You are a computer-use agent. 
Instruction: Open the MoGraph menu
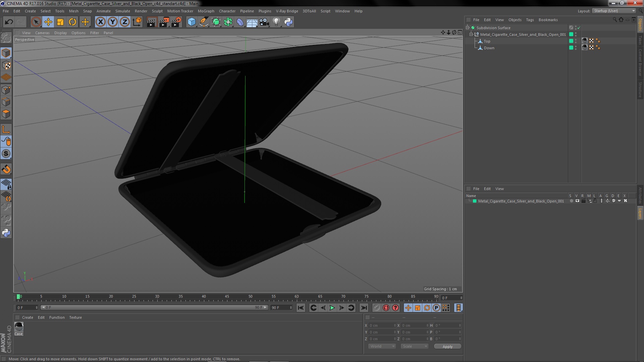click(x=206, y=11)
